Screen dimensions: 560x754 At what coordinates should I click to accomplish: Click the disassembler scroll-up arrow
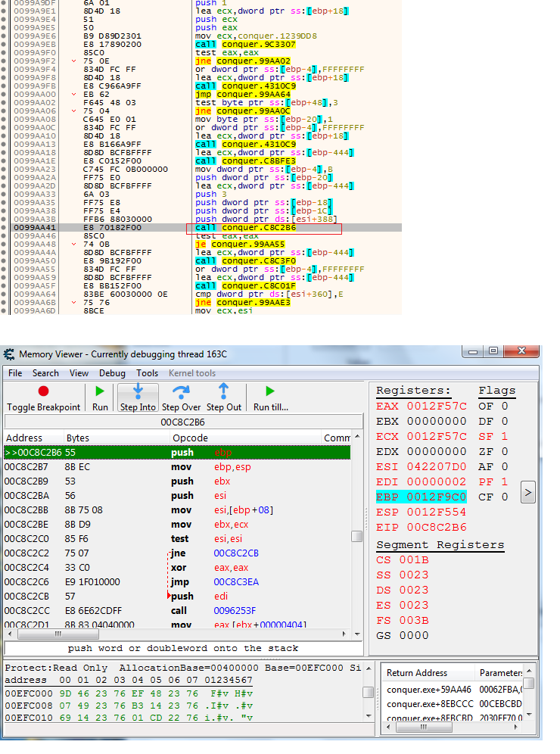tap(357, 437)
